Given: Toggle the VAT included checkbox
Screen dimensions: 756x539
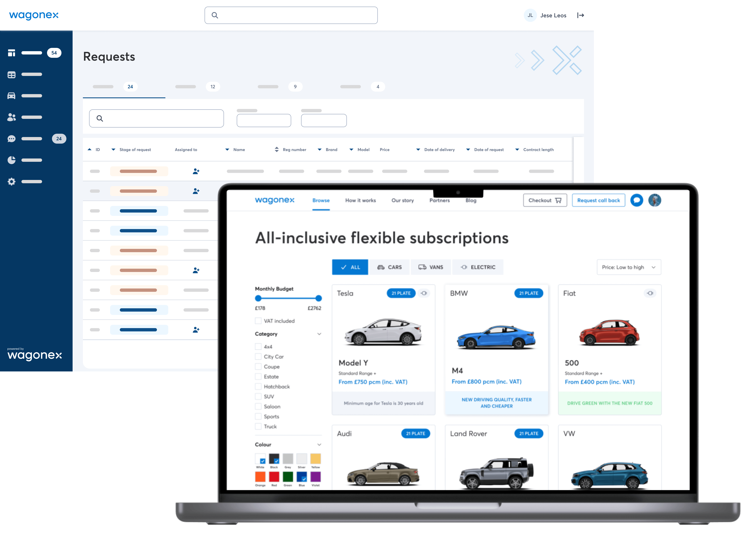Looking at the screenshot, I should 258,321.
